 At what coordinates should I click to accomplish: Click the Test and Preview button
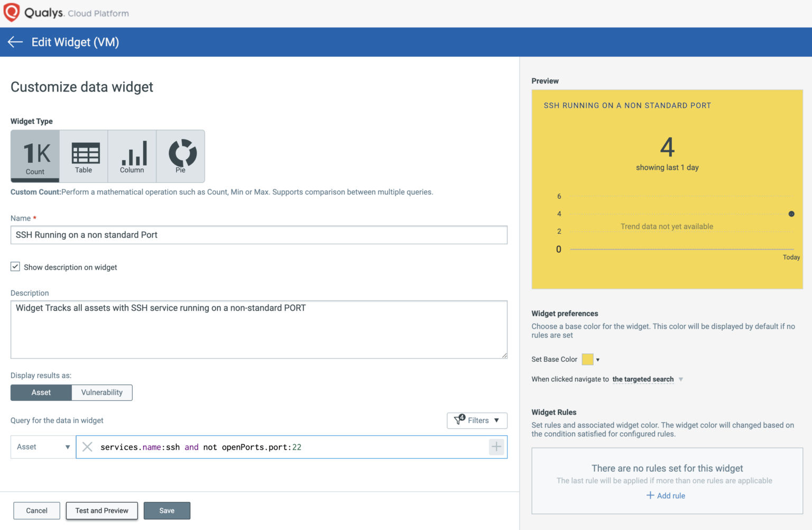pos(101,510)
